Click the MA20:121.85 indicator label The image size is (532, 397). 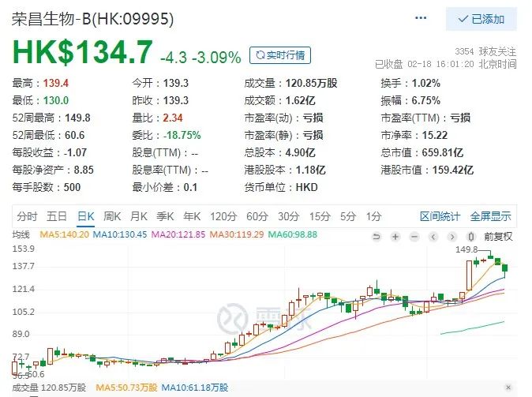click(178, 234)
